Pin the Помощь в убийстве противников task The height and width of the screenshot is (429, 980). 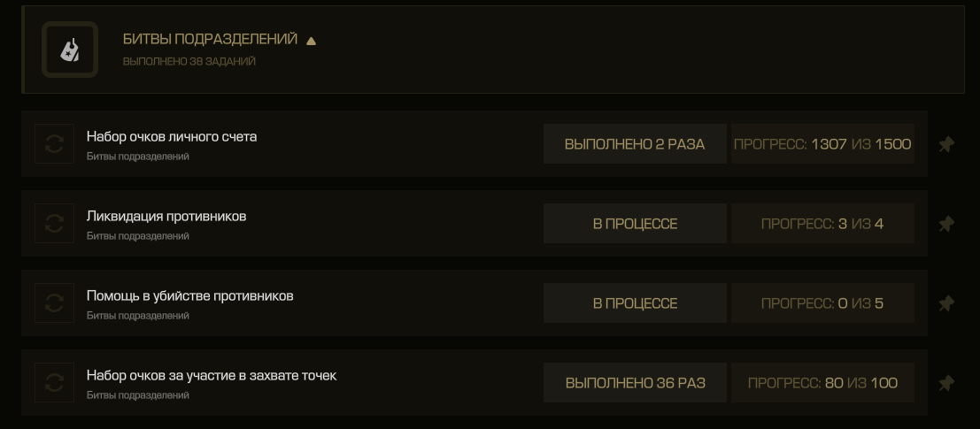[946, 303]
